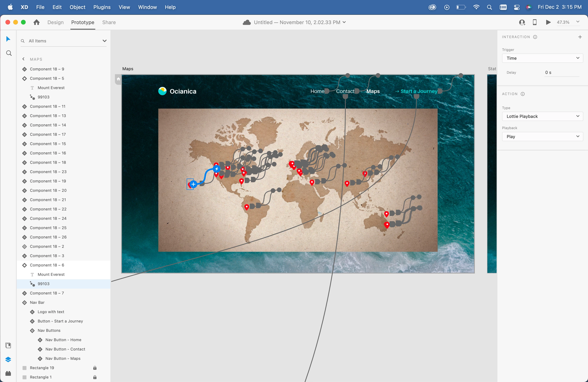Open the Trigger dropdown set to Time
The width and height of the screenshot is (588, 382).
coord(542,58)
